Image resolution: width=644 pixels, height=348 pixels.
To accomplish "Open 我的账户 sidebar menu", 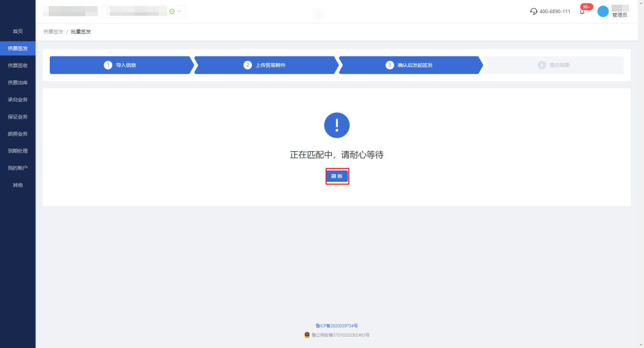I will point(18,168).
